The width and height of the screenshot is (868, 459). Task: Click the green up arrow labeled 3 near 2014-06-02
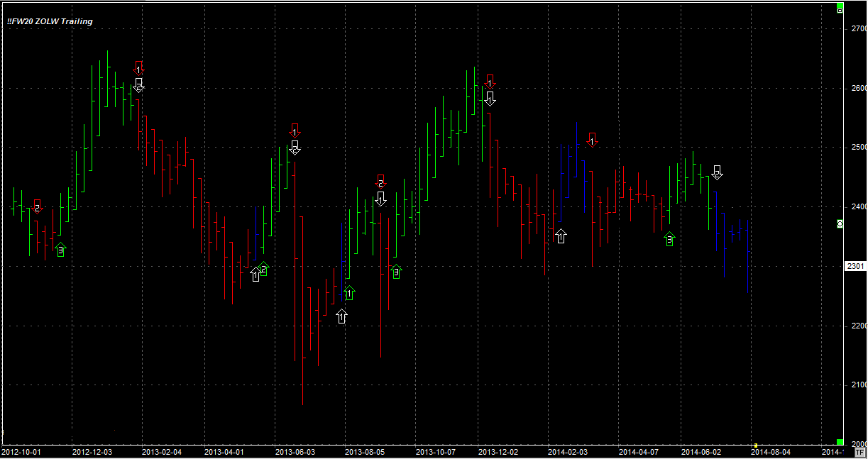click(x=669, y=240)
